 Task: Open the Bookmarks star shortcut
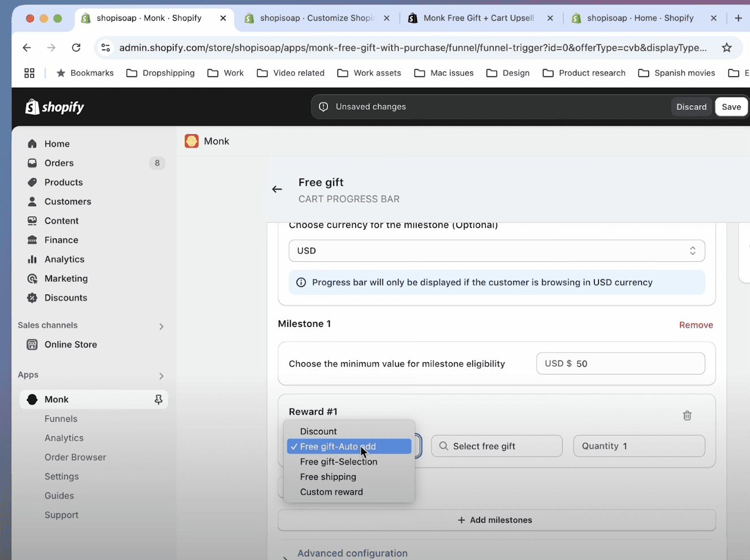85,73
